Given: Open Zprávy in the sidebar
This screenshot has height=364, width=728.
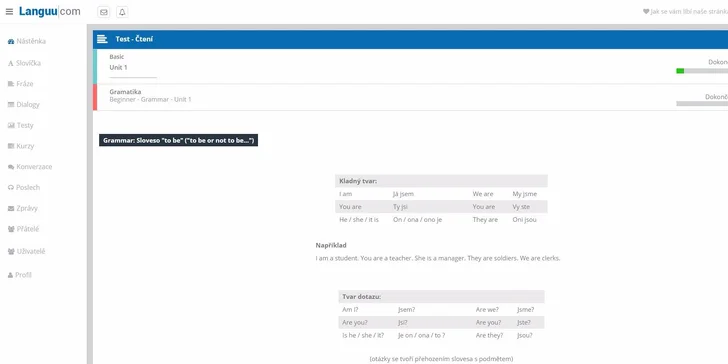Looking at the screenshot, I should coord(23,208).
